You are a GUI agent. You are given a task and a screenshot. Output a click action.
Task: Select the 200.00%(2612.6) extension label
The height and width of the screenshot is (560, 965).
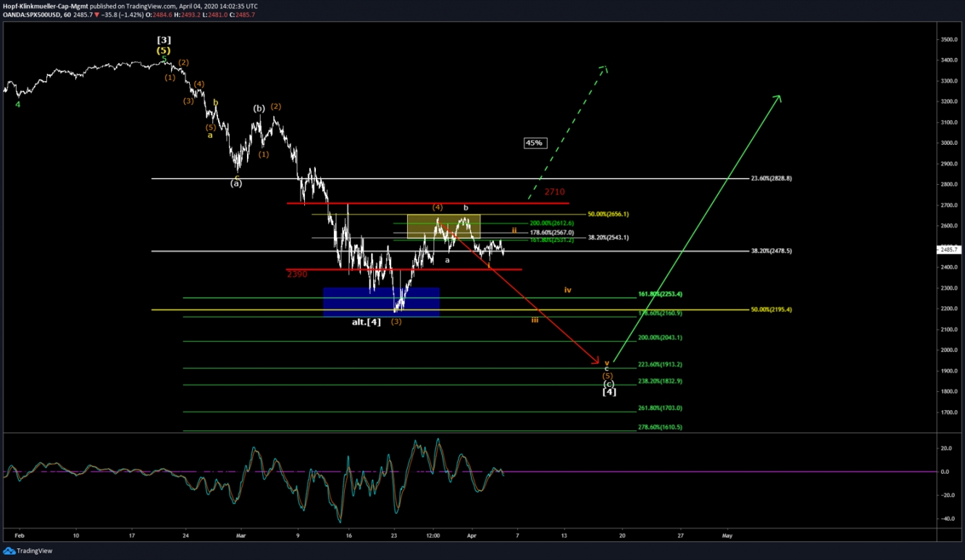pyautogui.click(x=552, y=223)
